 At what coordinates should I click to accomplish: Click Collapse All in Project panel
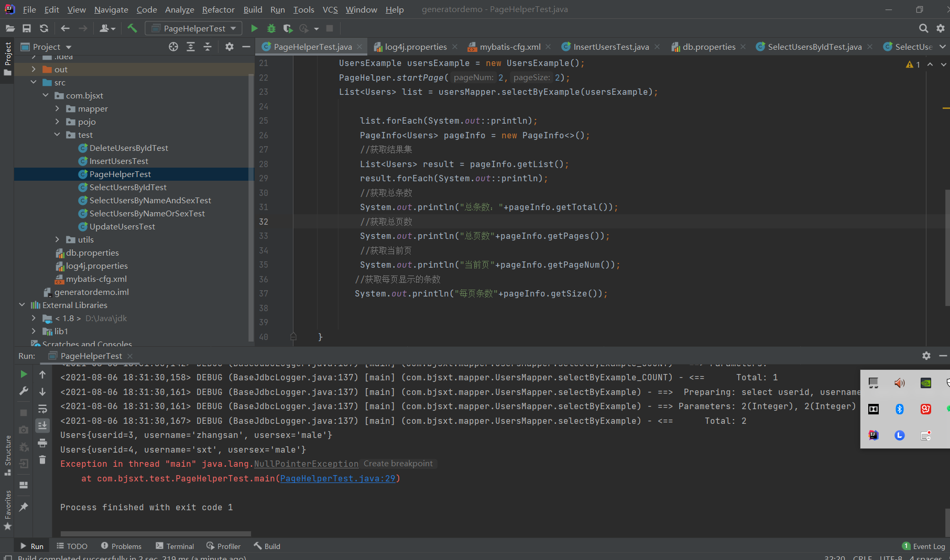point(208,47)
